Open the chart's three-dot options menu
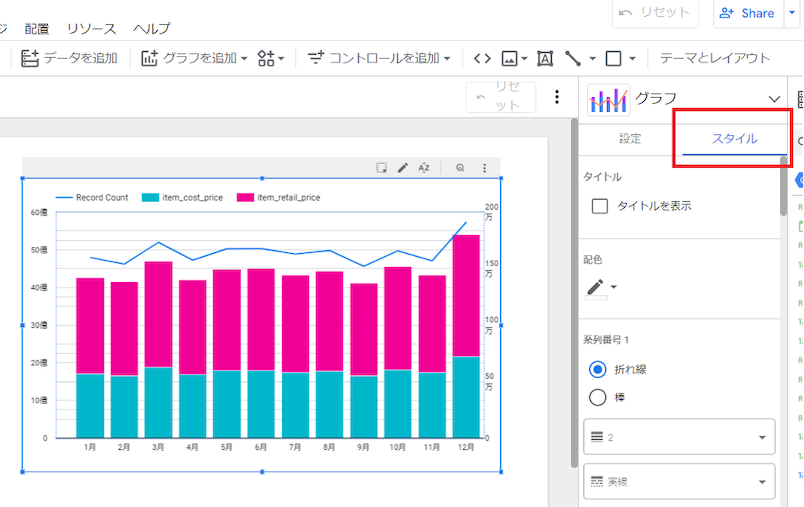 tap(485, 168)
